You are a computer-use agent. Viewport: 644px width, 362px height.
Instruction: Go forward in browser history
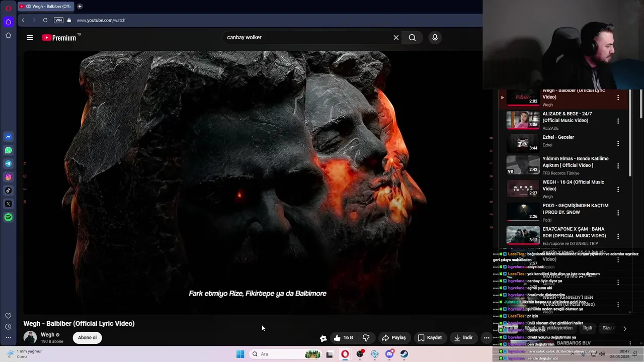point(34,20)
